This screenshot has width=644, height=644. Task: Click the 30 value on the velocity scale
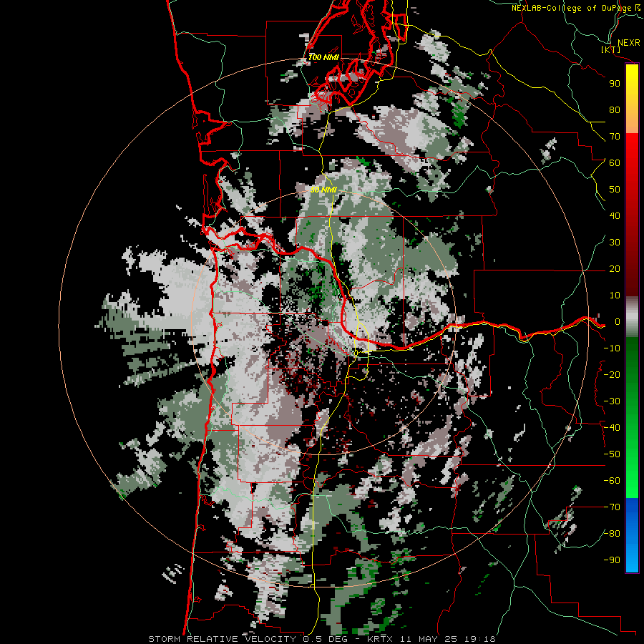click(x=615, y=243)
